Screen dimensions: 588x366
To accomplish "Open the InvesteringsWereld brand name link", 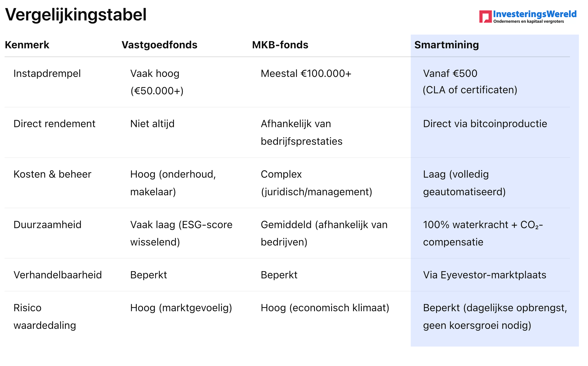I will point(535,14).
